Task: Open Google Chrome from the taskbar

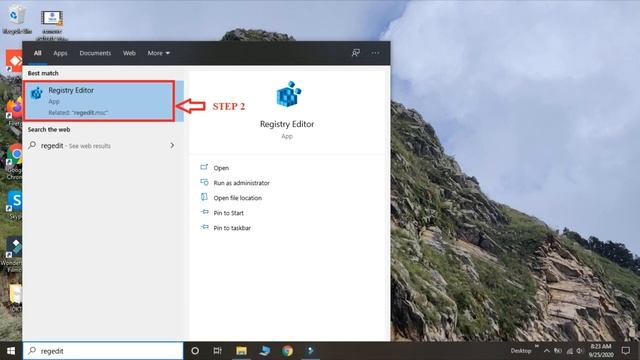Action: coord(287,351)
